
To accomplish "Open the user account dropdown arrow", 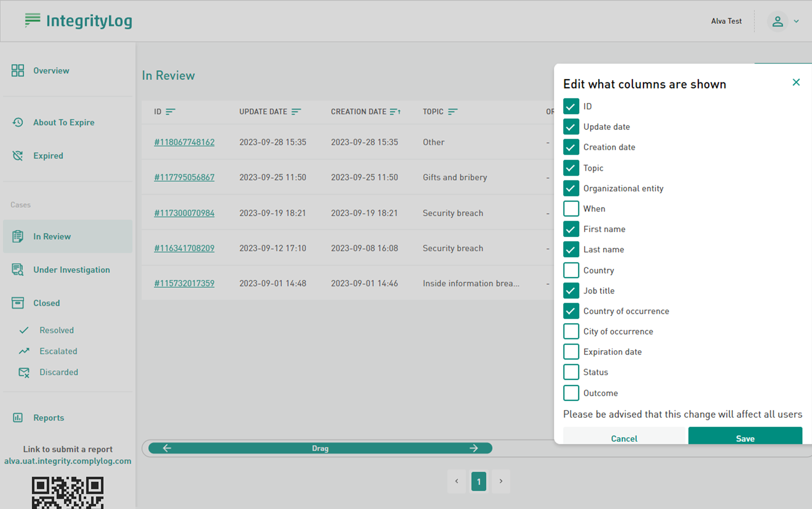I will pos(796,21).
